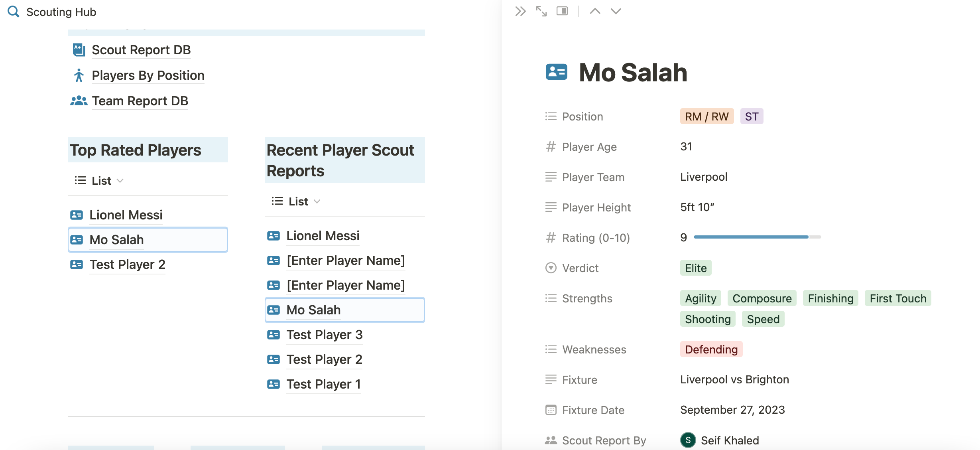Open an [Enter Player Name] scout report
The height and width of the screenshot is (450, 980).
point(345,260)
